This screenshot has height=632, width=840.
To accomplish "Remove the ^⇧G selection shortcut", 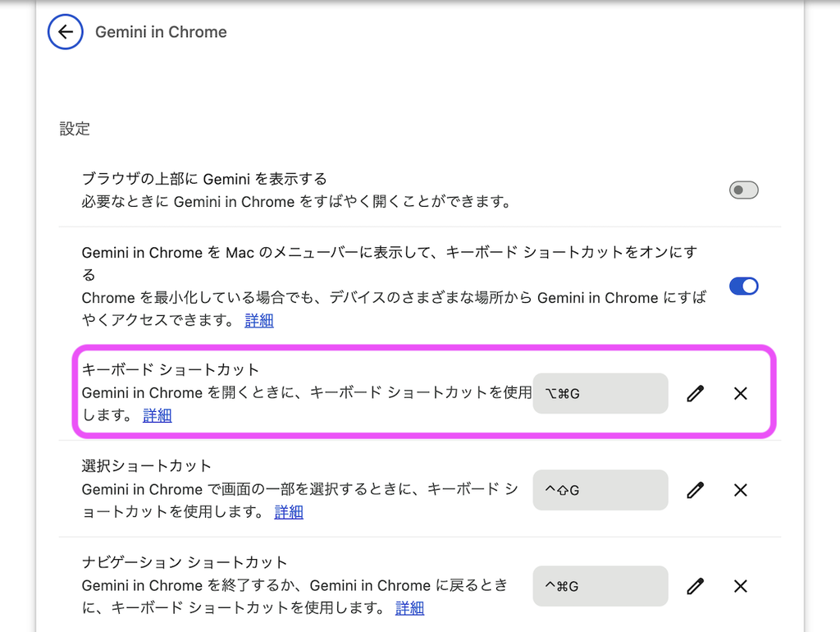I will (741, 490).
